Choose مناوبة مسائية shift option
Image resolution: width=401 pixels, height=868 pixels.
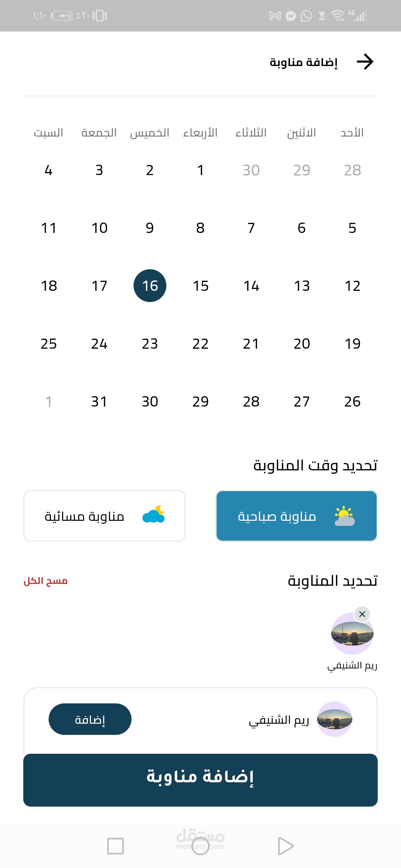coord(104,516)
